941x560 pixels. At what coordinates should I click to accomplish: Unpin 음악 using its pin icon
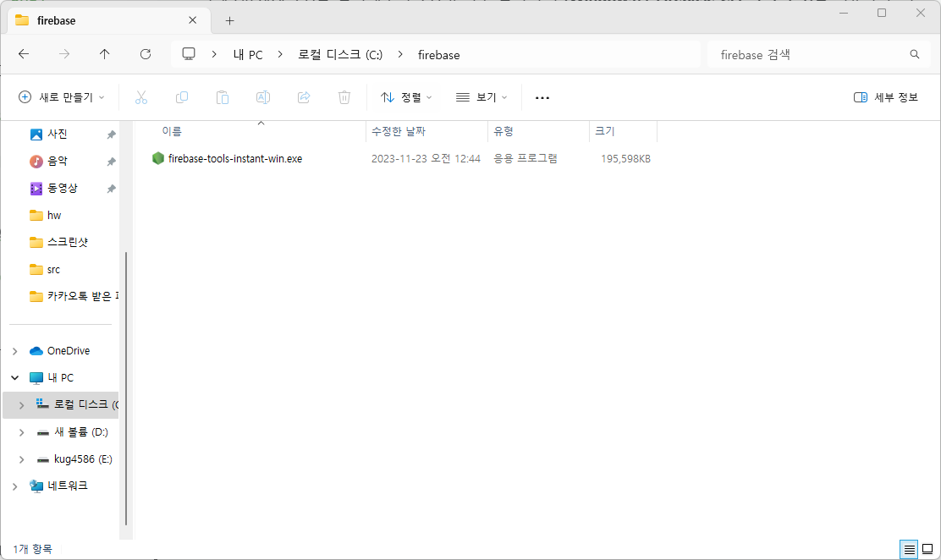(x=111, y=162)
